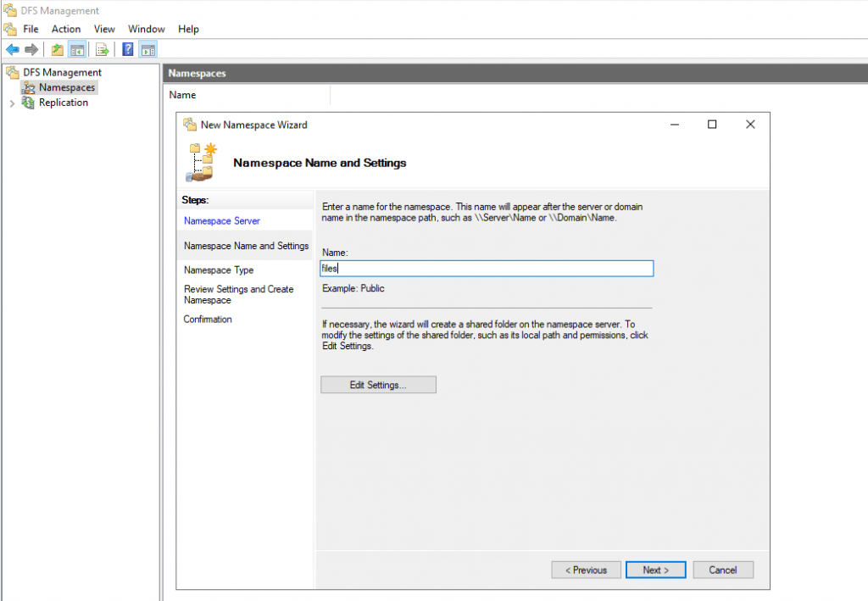Select Namespaces in the console tree
Image resolution: width=868 pixels, height=601 pixels.
tap(66, 87)
